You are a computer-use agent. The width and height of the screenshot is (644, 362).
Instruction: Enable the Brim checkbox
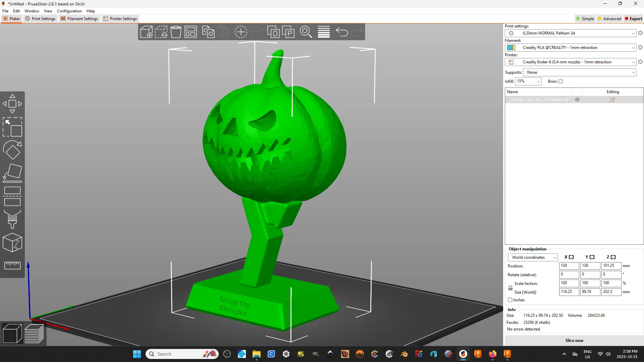(x=560, y=81)
